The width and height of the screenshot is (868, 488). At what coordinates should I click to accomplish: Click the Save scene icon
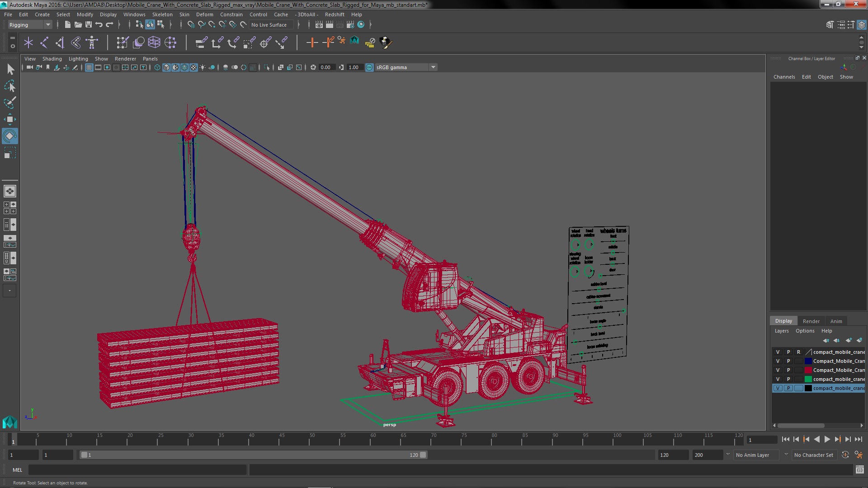(89, 24)
